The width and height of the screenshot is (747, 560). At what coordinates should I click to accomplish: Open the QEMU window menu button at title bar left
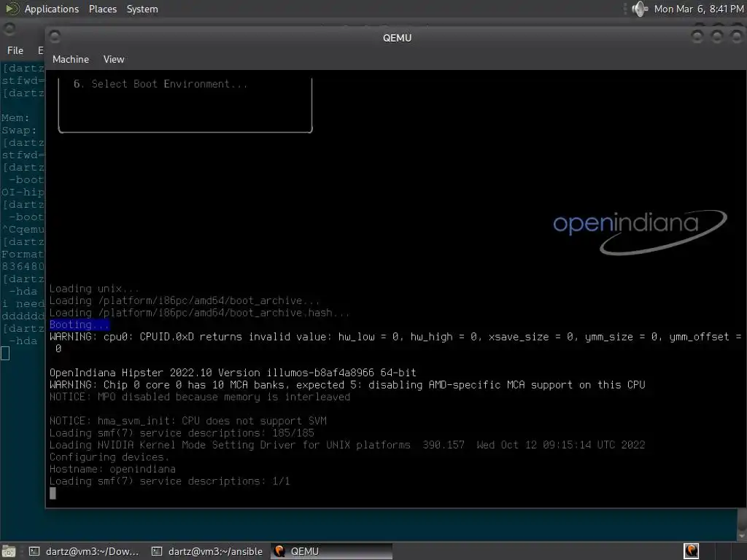pyautogui.click(x=55, y=36)
